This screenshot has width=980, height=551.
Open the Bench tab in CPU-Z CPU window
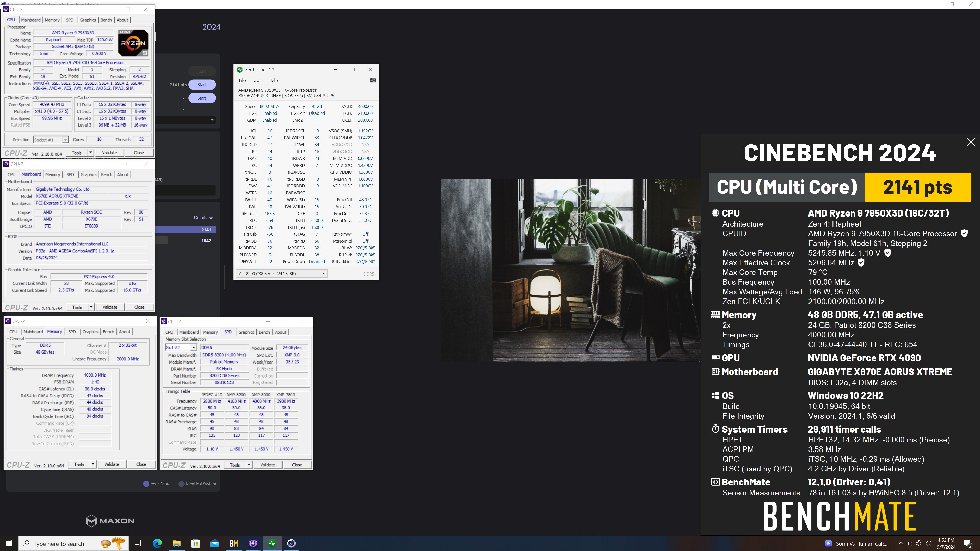(106, 20)
